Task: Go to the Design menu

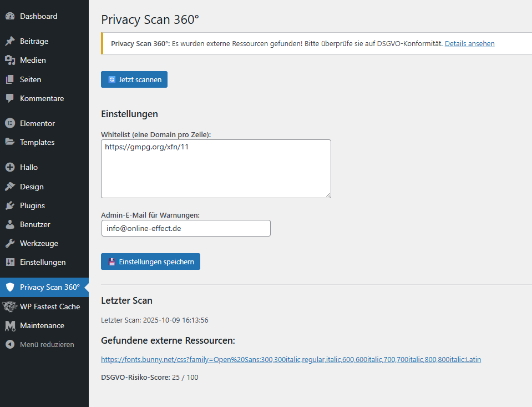Action: (32, 187)
